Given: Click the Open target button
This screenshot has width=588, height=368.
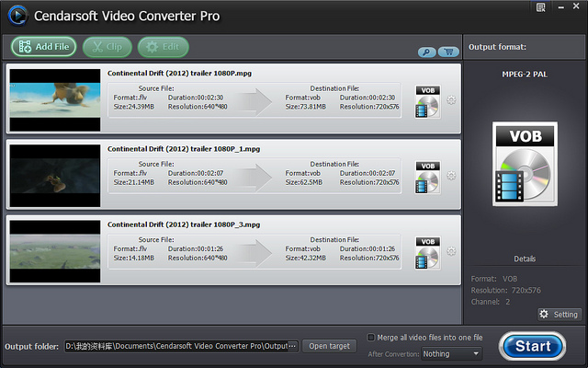Looking at the screenshot, I should tap(329, 346).
